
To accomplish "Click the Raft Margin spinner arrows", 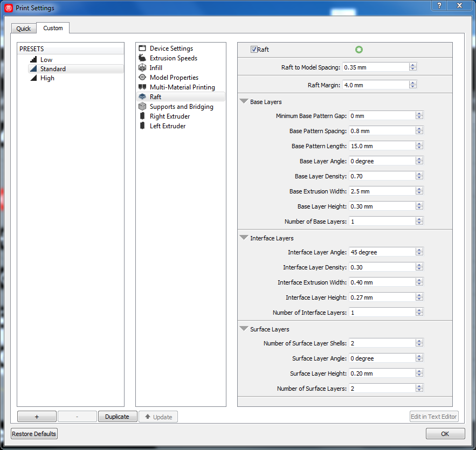I will [412, 85].
